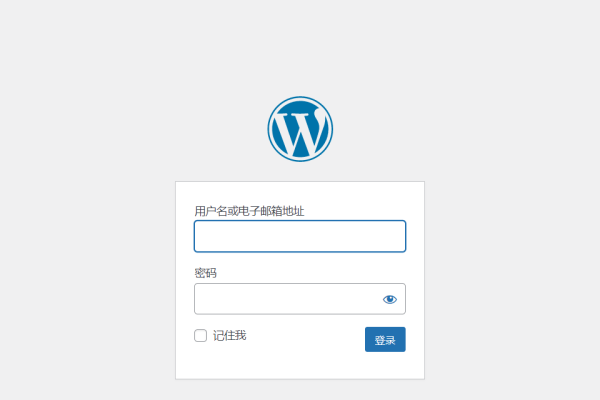Submit the login form with 登录
600x400 pixels.
click(x=385, y=339)
